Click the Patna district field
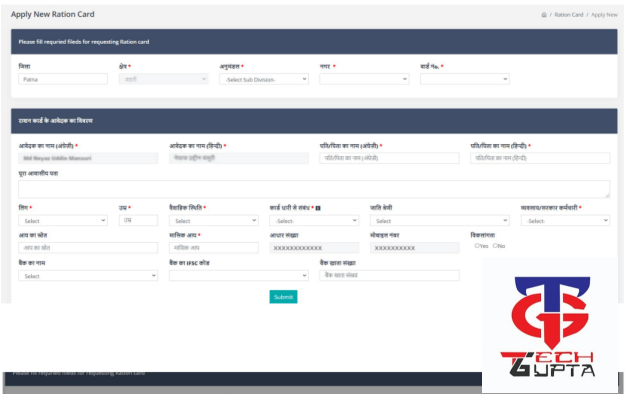The image size is (637, 394). point(63,79)
